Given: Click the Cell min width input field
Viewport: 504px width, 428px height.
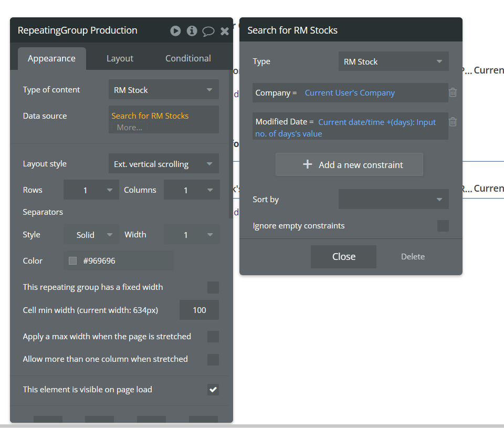Looking at the screenshot, I should (199, 310).
